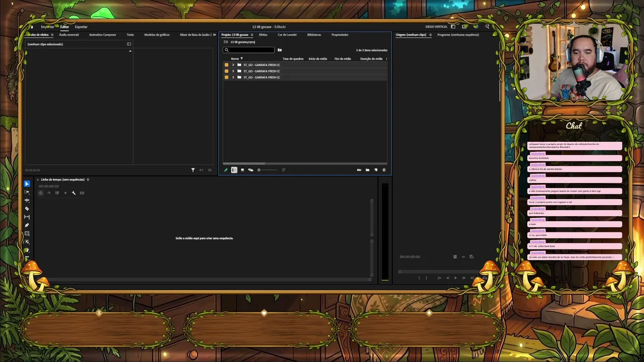Click the search field in the project panel
The height and width of the screenshot is (362, 644).
click(250, 50)
